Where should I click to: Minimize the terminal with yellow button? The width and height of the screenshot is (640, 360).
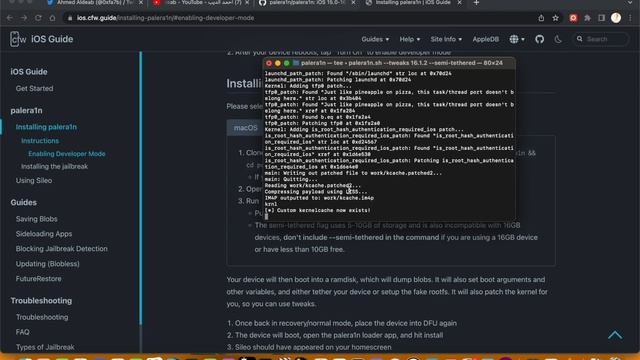(278, 63)
